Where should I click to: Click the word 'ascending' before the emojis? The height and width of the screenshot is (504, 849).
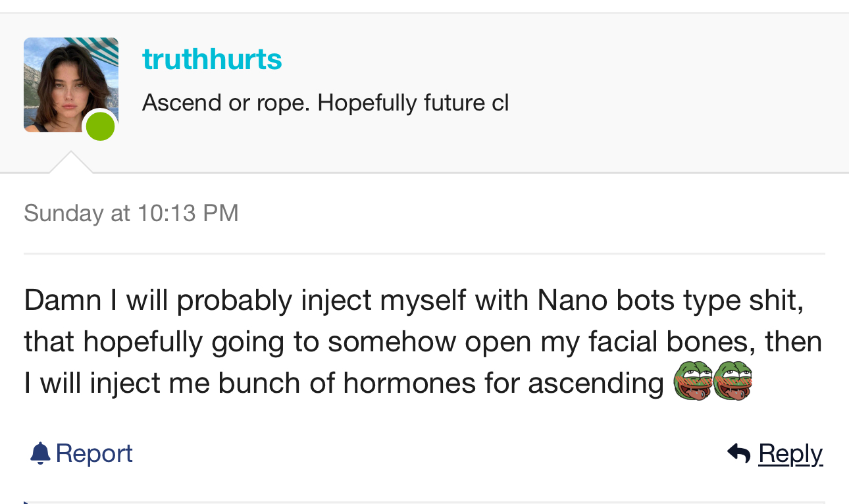pos(596,383)
